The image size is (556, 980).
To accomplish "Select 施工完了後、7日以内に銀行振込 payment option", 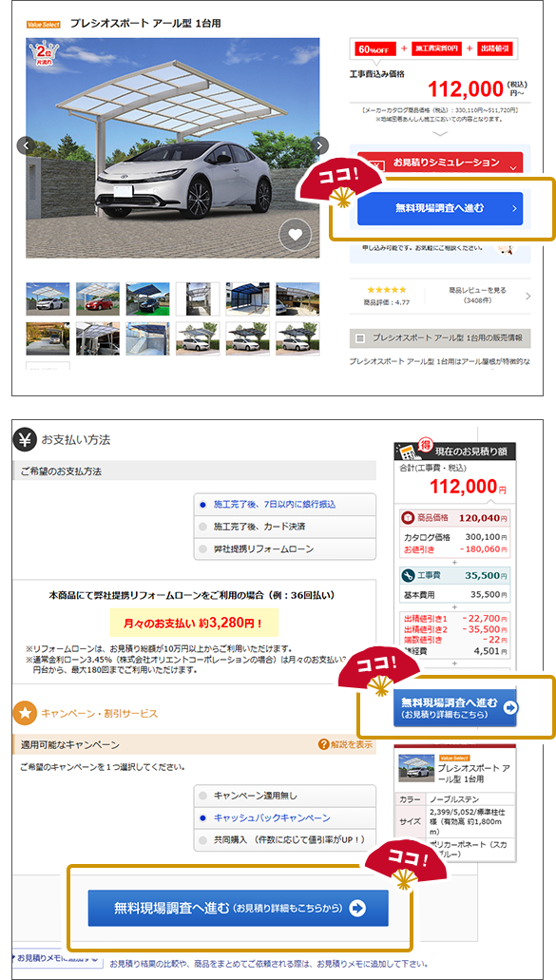I will (285, 504).
